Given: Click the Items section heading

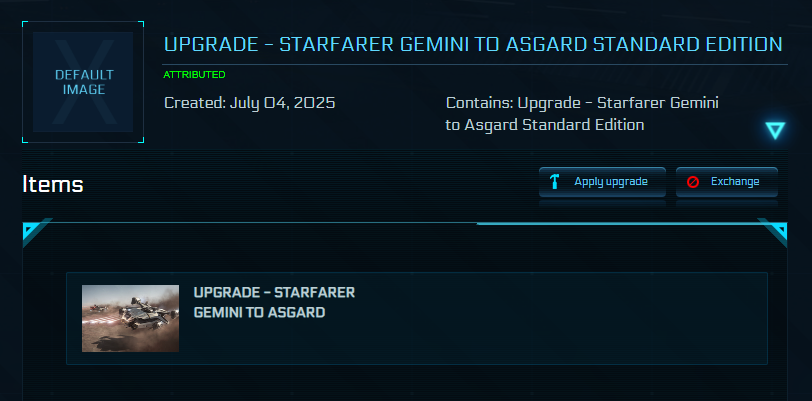Looking at the screenshot, I should [x=53, y=184].
